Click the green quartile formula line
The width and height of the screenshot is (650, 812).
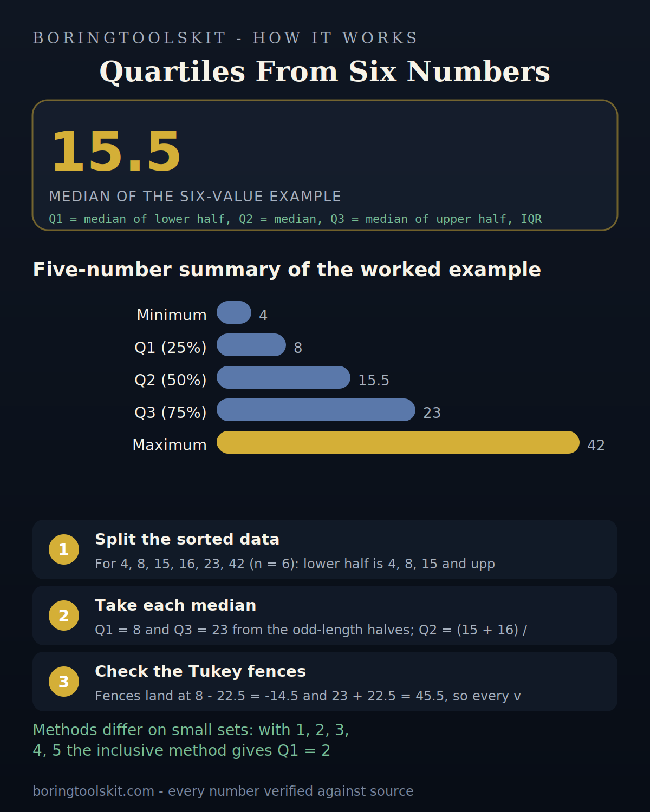[295, 219]
